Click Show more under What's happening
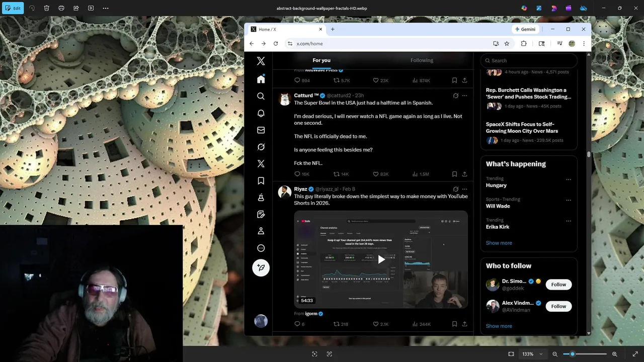644x362 pixels. pyautogui.click(x=499, y=243)
